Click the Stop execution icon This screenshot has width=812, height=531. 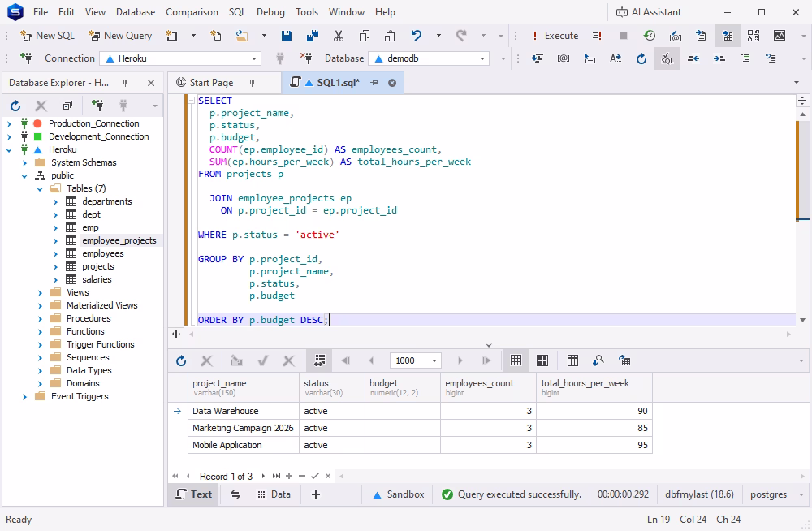click(624, 36)
